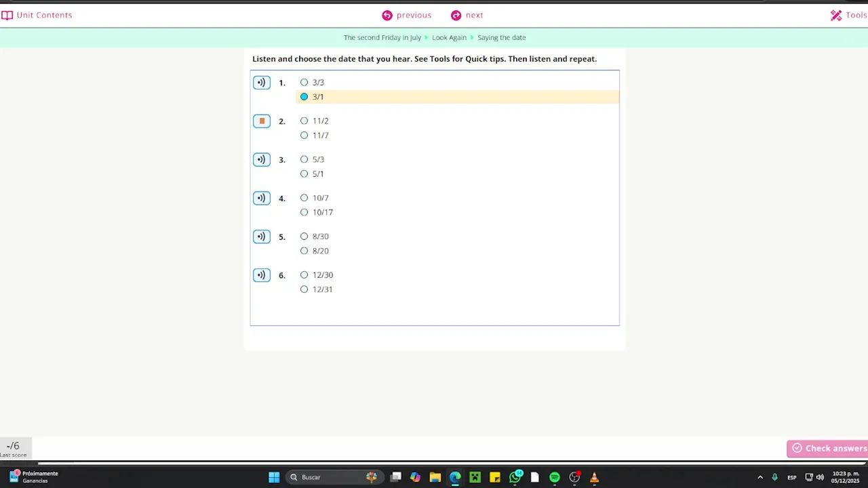Open 'The second Friday in July' breadcrumb

tap(382, 38)
